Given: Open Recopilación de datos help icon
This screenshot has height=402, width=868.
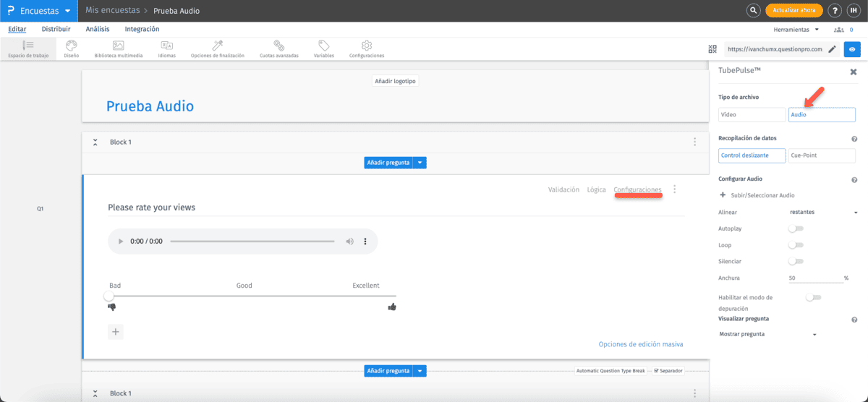Looking at the screenshot, I should point(854,139).
